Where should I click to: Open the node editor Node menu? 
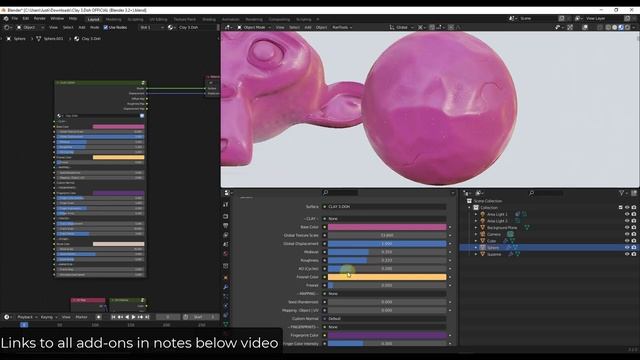coord(94,27)
